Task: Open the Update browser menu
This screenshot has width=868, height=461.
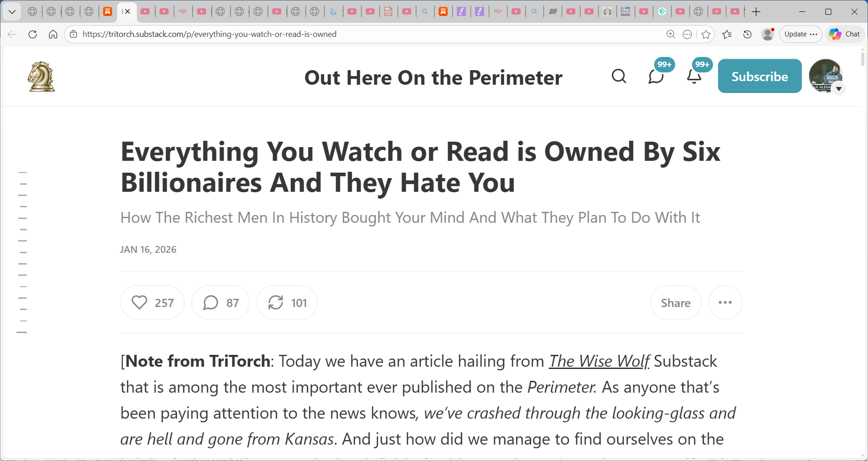Action: (x=801, y=34)
